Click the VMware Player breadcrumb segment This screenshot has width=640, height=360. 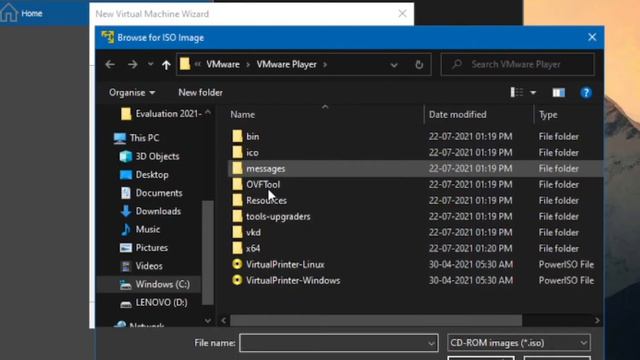coord(287,64)
